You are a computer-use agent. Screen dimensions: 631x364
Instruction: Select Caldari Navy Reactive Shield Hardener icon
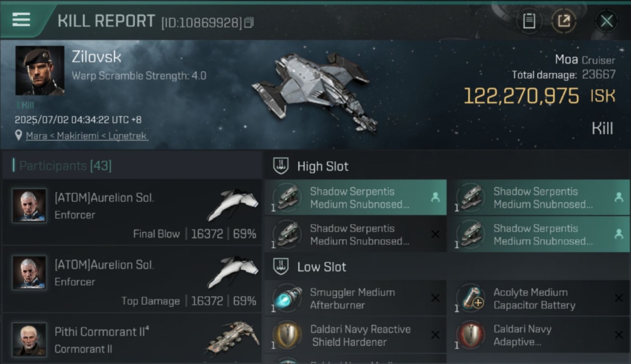[x=287, y=335]
